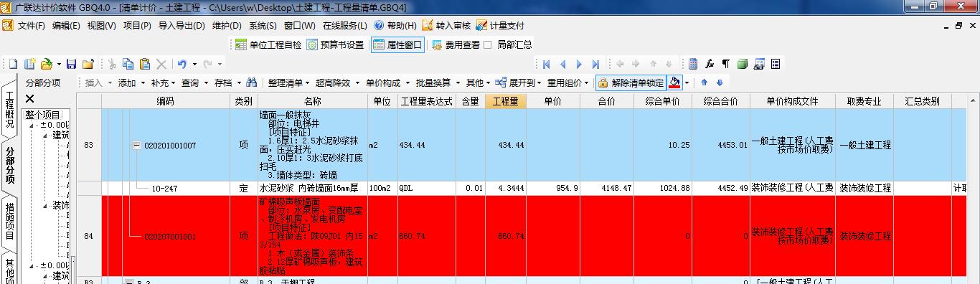Open the 批量换算 dropdown menu
The height and width of the screenshot is (284, 980).
[437, 82]
